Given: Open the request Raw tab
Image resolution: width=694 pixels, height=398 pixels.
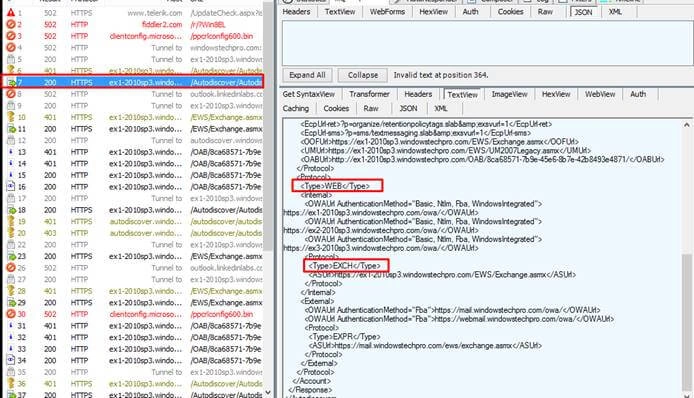Looking at the screenshot, I should [545, 12].
